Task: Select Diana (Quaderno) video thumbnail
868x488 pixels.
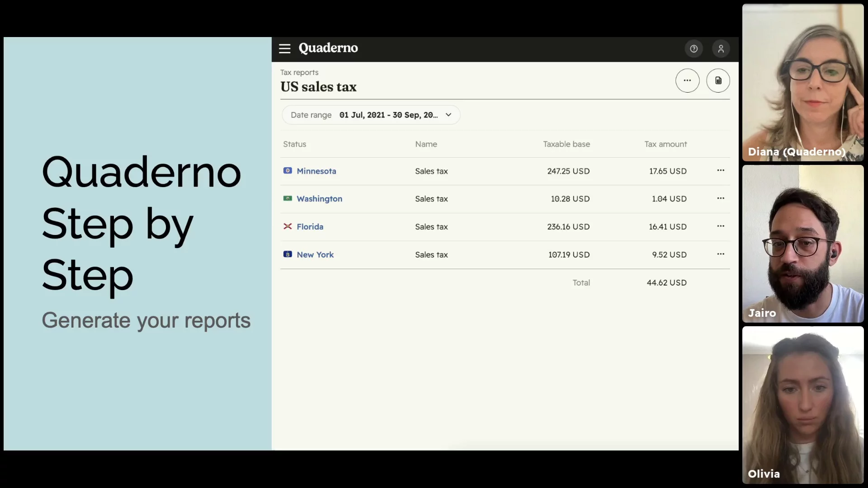Action: click(x=803, y=83)
